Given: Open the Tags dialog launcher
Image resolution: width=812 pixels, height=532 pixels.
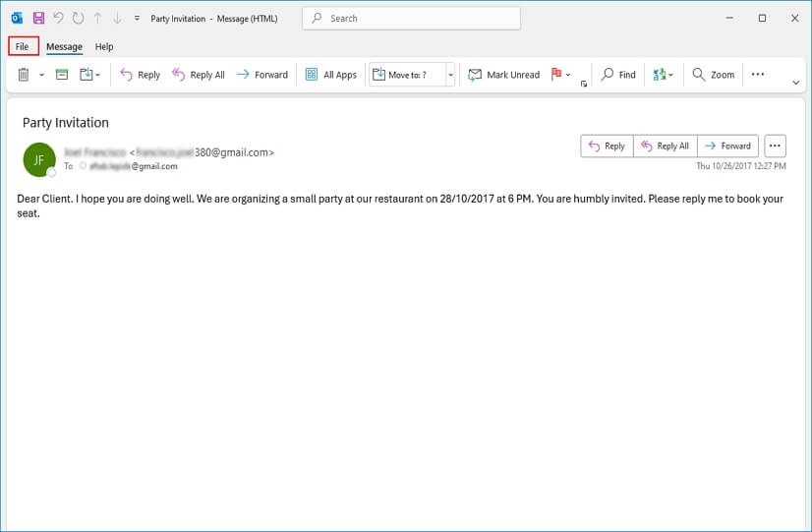Looking at the screenshot, I should 584,84.
